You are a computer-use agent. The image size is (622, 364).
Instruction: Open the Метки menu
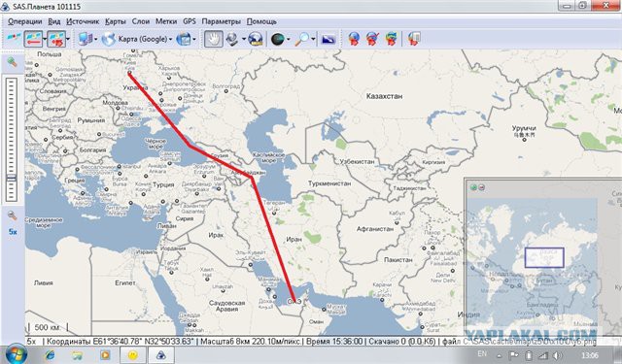point(166,21)
